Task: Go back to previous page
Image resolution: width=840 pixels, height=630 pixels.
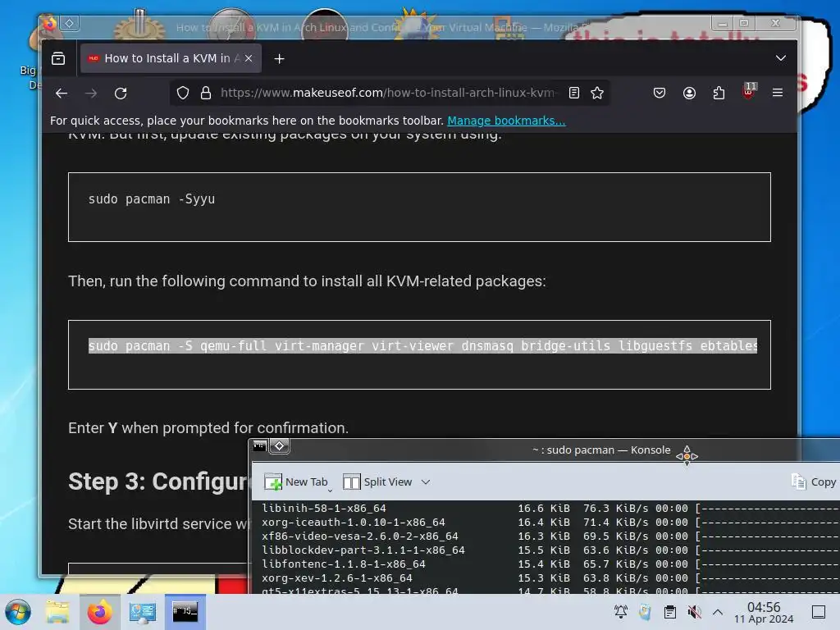Action: [x=62, y=94]
